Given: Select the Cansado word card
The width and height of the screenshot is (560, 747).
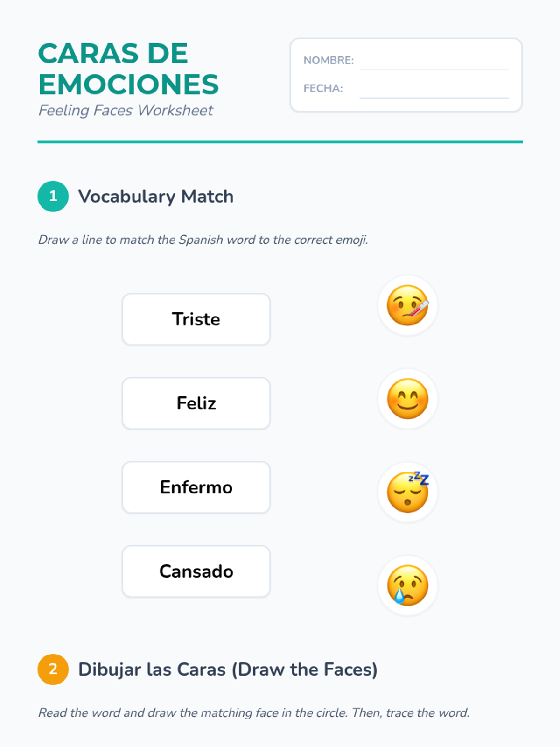Looking at the screenshot, I should (x=196, y=571).
